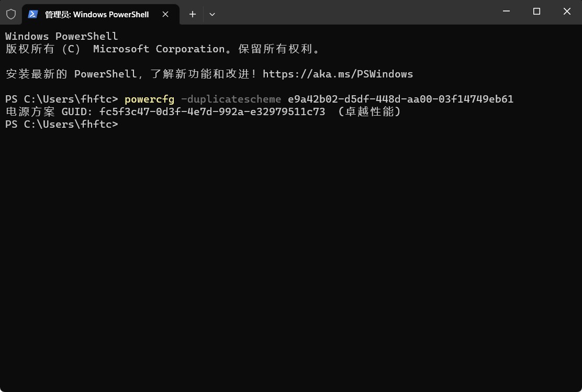582x392 pixels.
Task: Minimize the terminal window
Action: point(506,11)
